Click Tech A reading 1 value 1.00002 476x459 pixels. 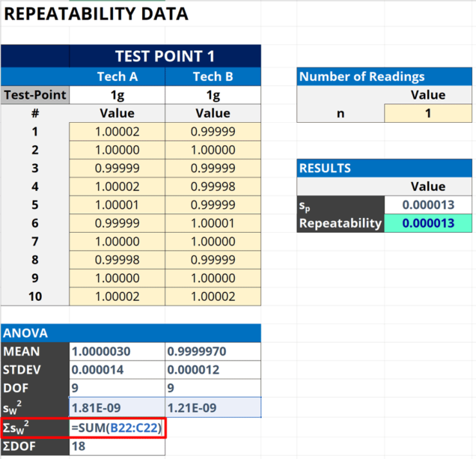118,132
